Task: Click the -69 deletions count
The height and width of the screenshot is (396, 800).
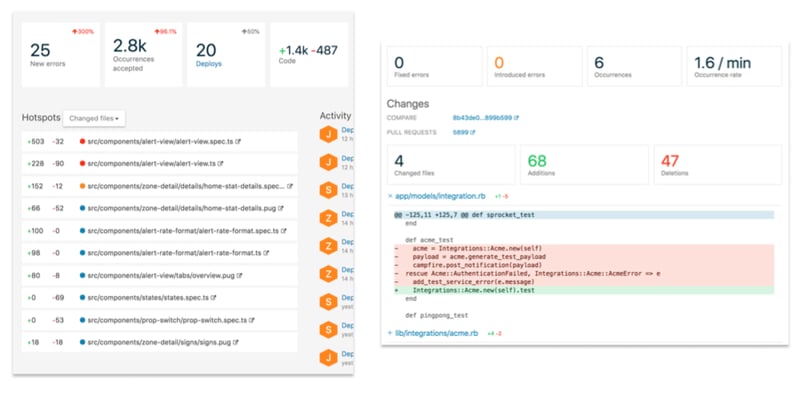Action: [58, 298]
